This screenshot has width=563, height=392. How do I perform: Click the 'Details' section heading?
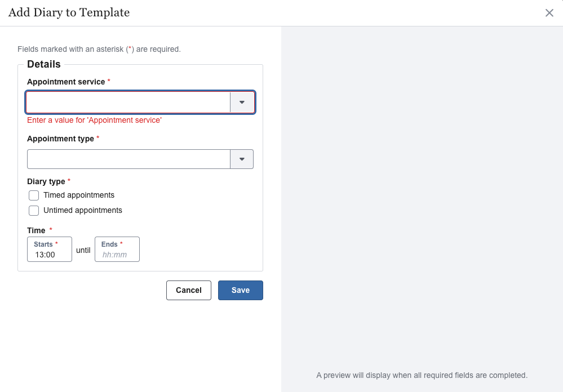tap(44, 65)
